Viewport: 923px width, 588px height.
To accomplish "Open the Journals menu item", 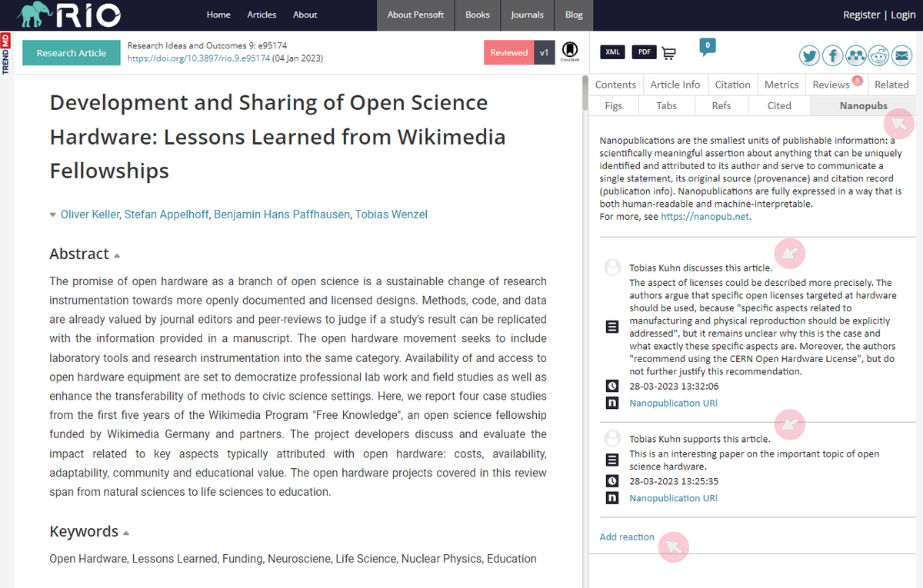I will pos(527,15).
